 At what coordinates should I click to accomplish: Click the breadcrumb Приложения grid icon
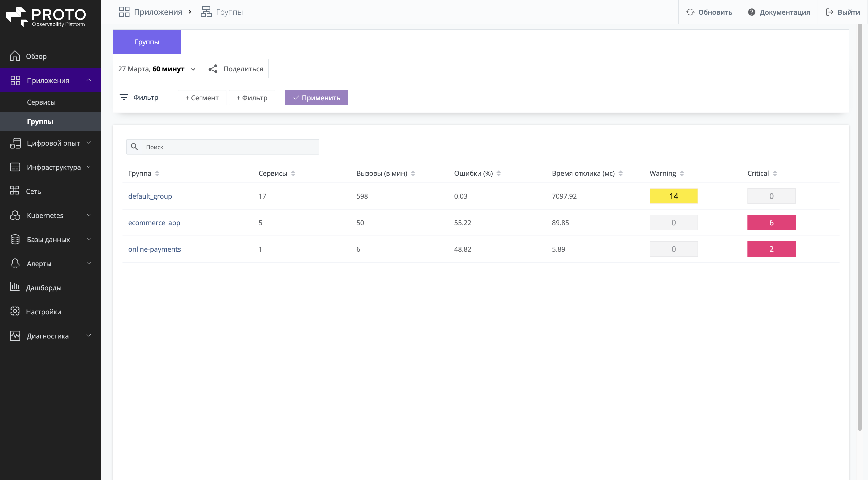coord(124,12)
